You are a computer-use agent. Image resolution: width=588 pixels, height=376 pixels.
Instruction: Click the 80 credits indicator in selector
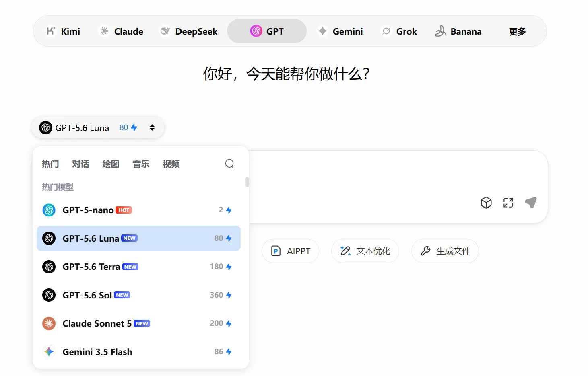coord(128,127)
